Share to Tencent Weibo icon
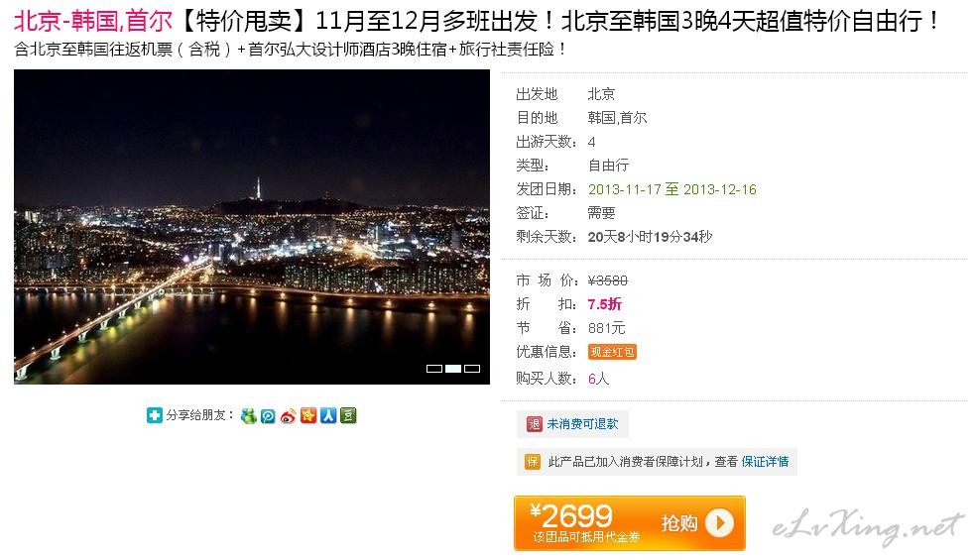This screenshot has height=560, width=975. coord(268,416)
